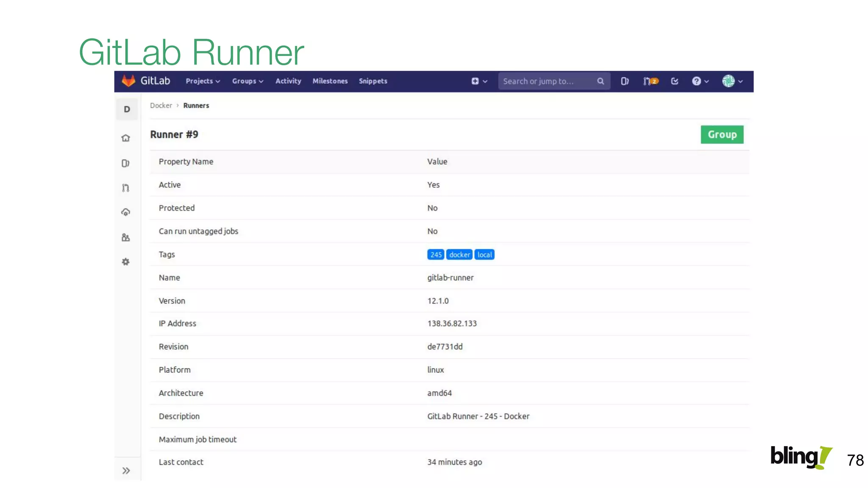
Task: Select the IP address 138.36.82.133
Action: (x=452, y=323)
